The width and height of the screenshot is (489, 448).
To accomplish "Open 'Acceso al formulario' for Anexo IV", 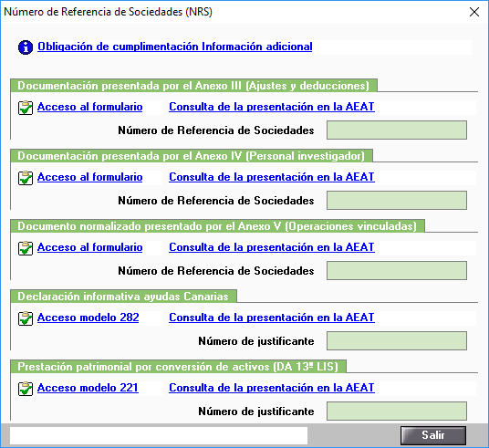I will coord(89,177).
